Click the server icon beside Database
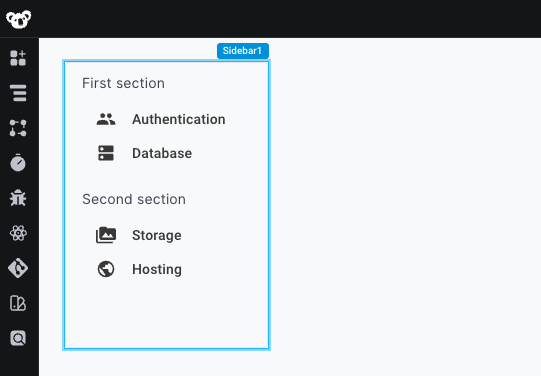541x376 pixels. [x=106, y=153]
